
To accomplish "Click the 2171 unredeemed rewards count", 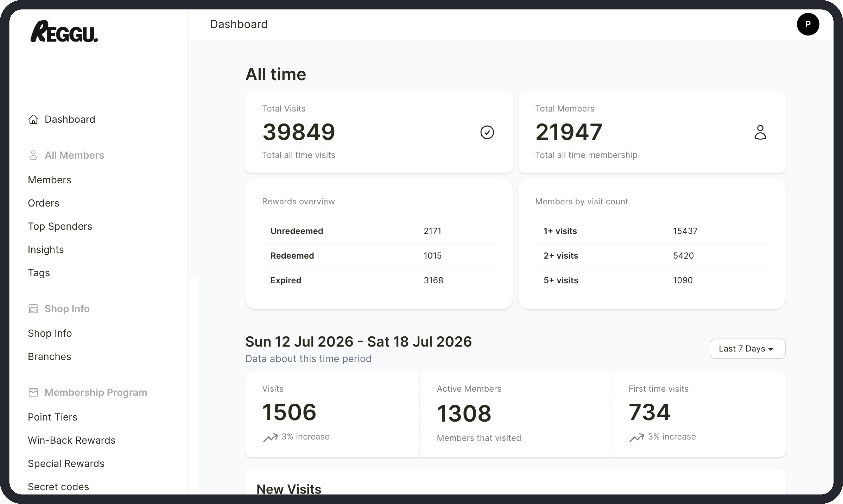I will tap(432, 231).
